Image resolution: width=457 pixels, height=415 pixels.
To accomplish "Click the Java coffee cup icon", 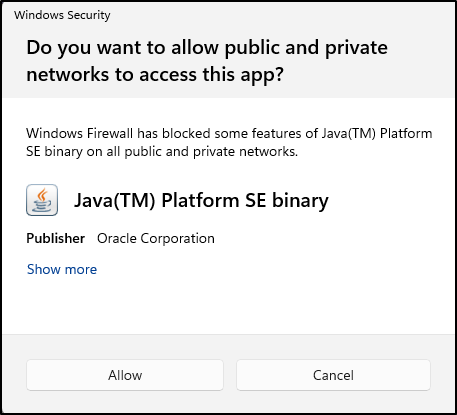I will (42, 200).
